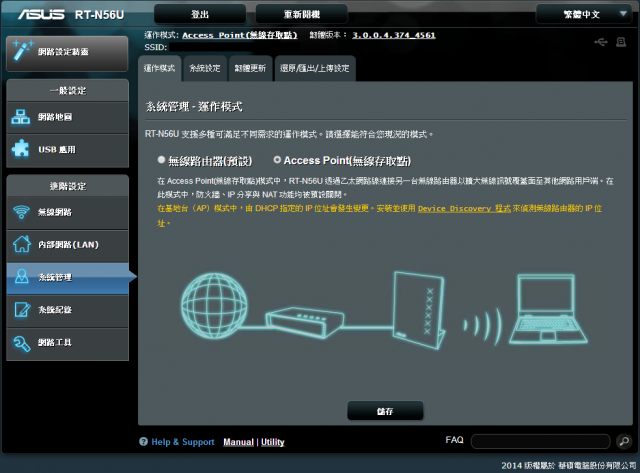Click the USB application puzzle icon

(21, 149)
